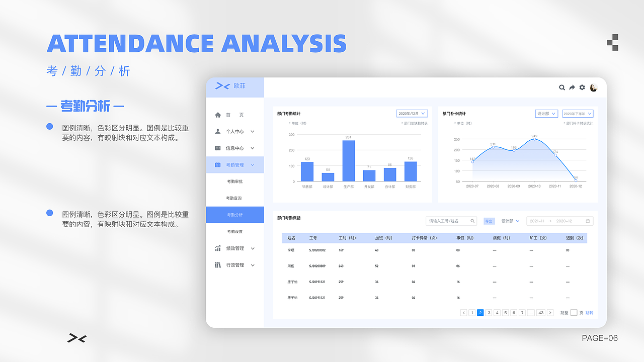Open the user avatar profile
The width and height of the screenshot is (644, 362).
[593, 87]
